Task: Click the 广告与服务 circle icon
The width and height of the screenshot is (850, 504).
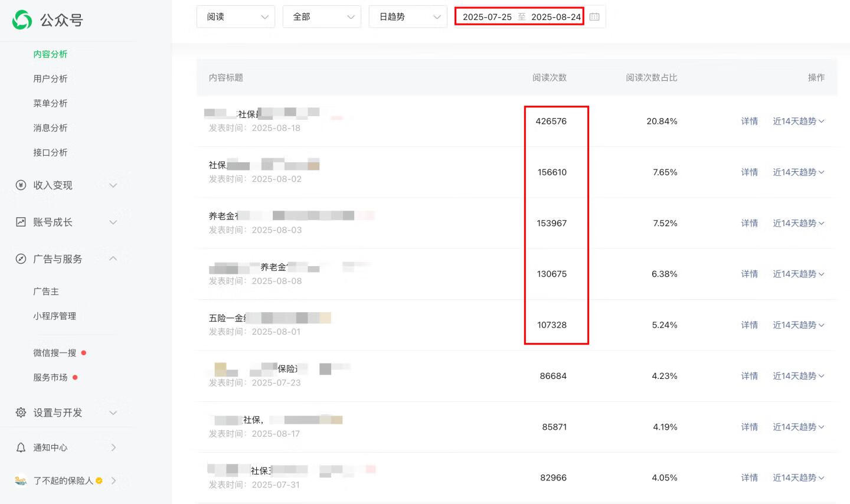Action: pos(21,258)
